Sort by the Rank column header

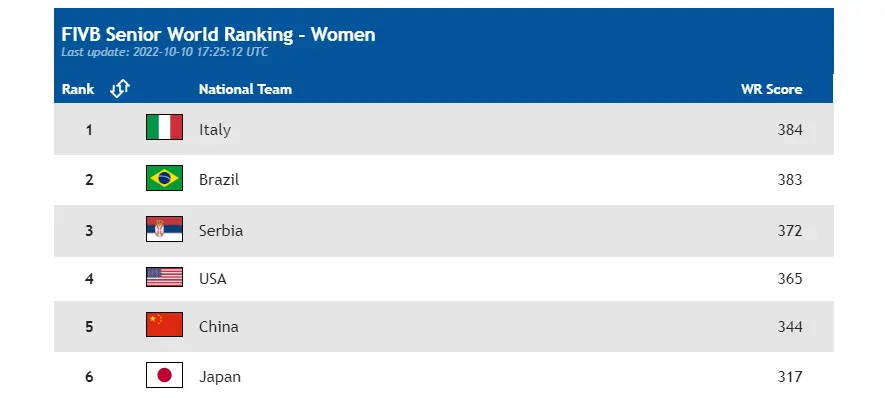[78, 89]
